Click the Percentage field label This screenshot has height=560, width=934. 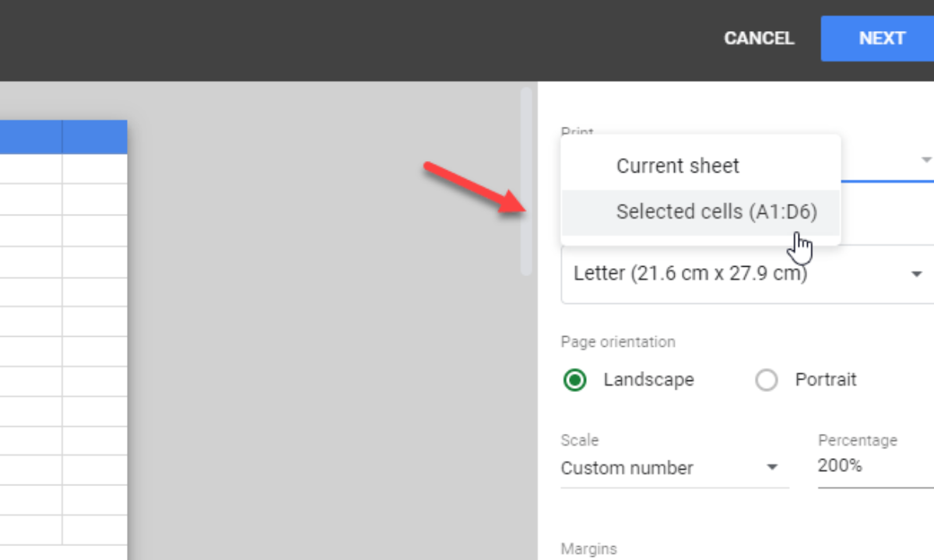pyautogui.click(x=858, y=439)
